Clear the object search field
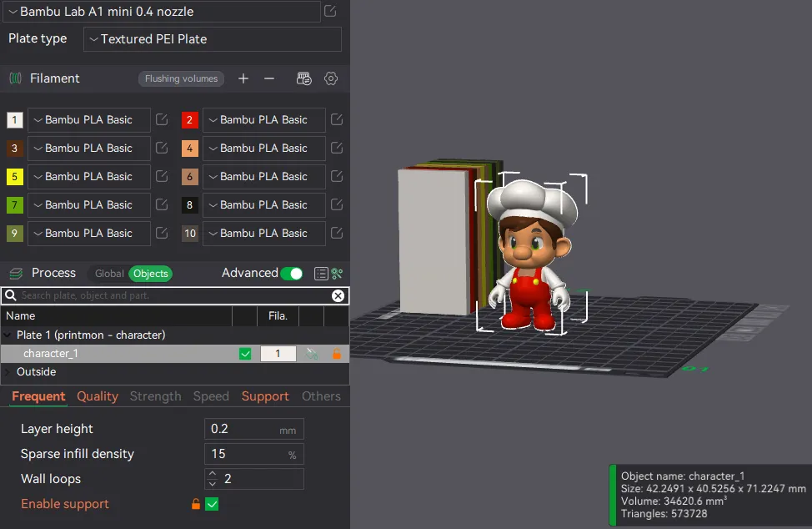This screenshot has width=812, height=529. (338, 295)
